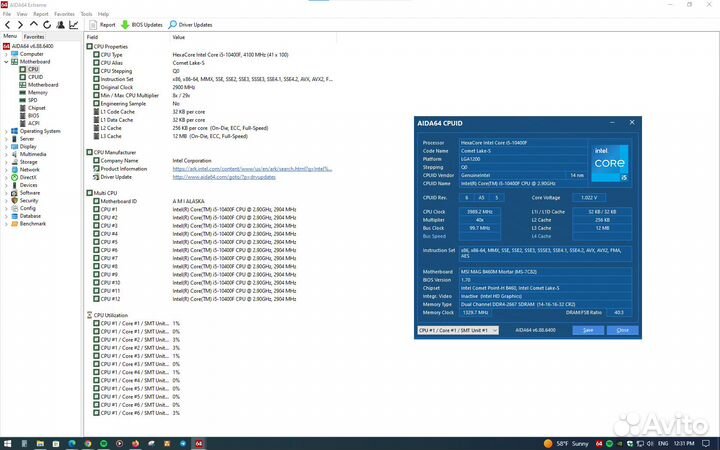The height and width of the screenshot is (450, 720).
Task: Click Save in the AIDA64 CPUID window
Action: pos(588,331)
